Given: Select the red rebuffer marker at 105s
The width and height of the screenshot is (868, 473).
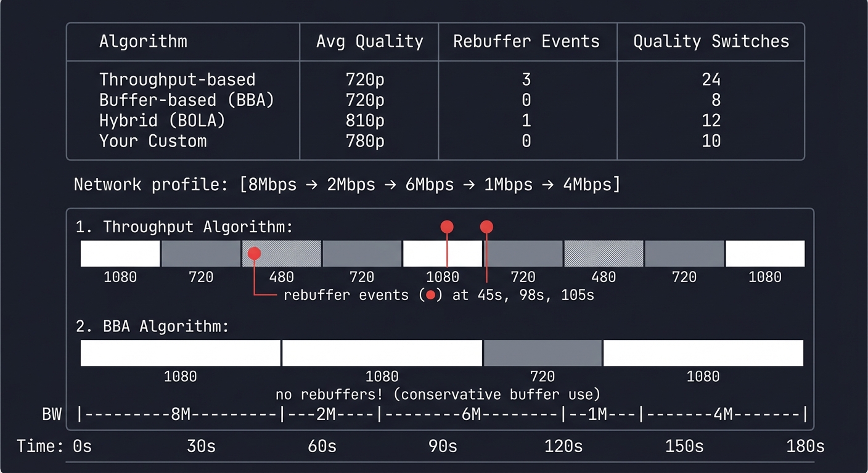Looking at the screenshot, I should (486, 227).
